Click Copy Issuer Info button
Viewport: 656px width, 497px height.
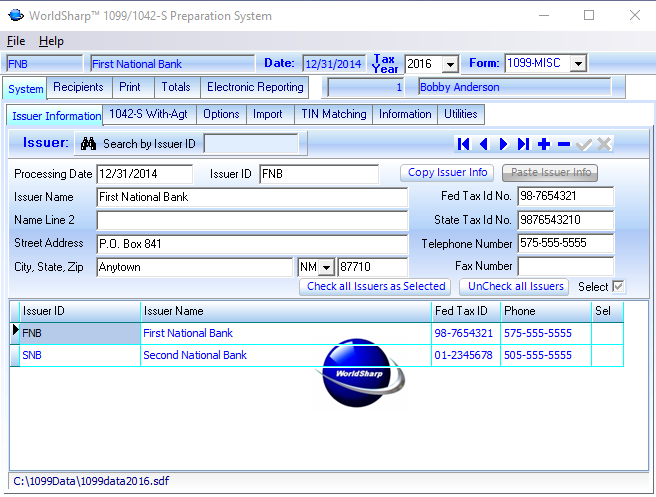point(447,172)
